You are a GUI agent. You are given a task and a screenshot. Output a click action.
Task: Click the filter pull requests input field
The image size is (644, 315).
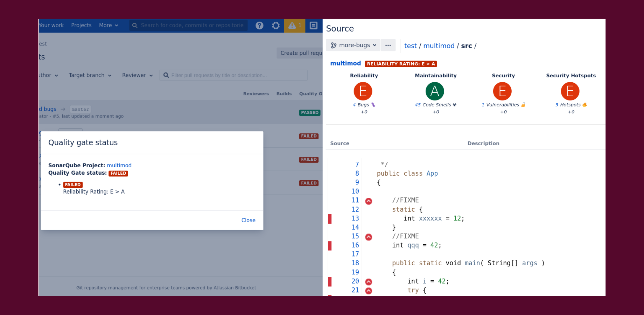pos(233,75)
